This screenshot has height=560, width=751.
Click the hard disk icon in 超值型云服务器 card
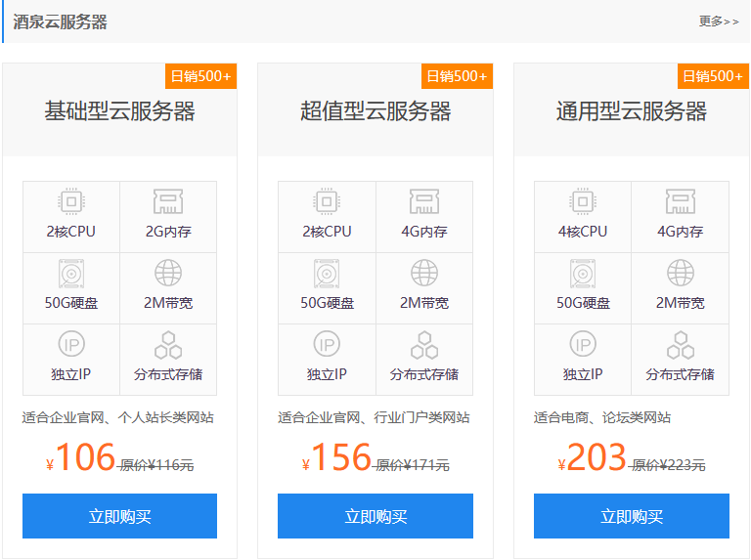pyautogui.click(x=327, y=274)
